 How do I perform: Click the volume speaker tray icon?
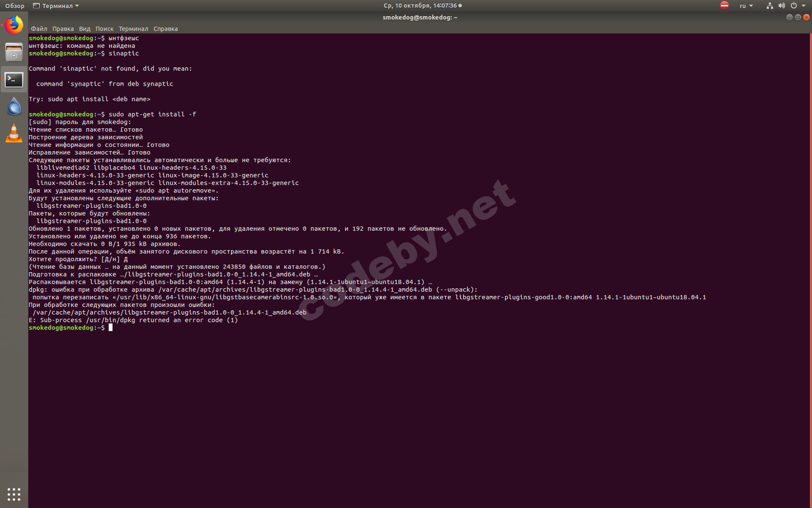tap(782, 6)
